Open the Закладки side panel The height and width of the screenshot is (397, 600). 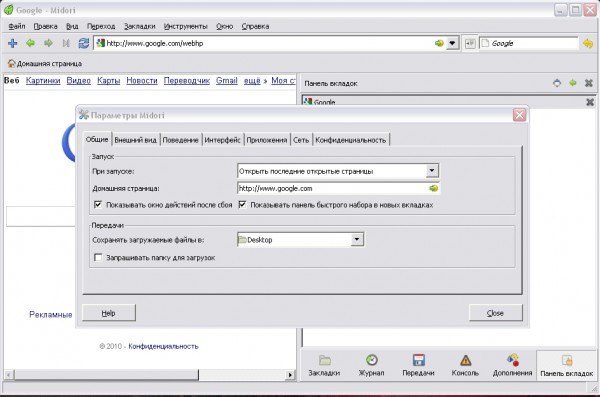tap(324, 366)
